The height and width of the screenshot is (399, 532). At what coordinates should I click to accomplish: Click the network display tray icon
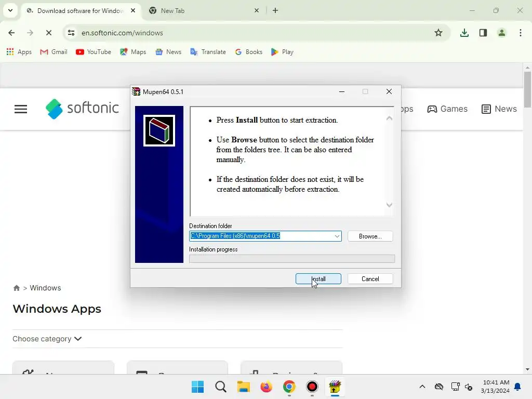(455, 387)
